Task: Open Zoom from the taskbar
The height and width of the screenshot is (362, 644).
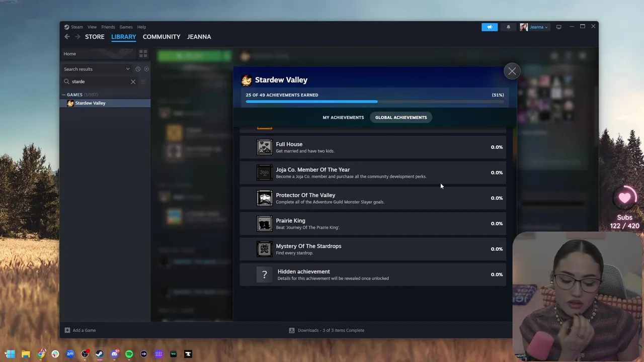Action: coord(70,354)
